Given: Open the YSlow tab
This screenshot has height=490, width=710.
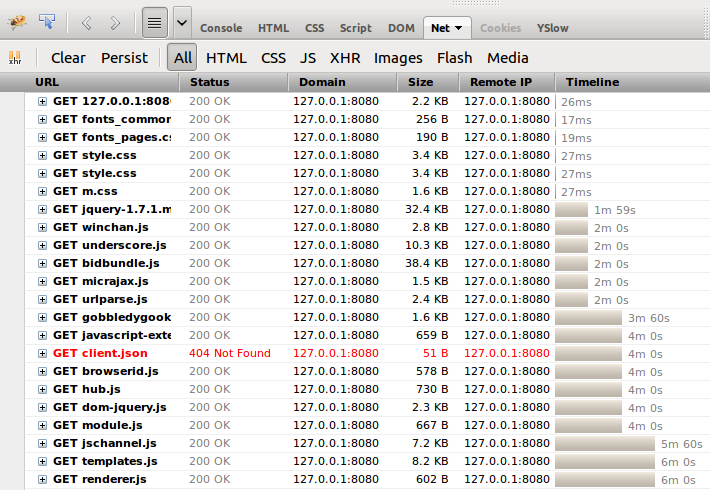Looking at the screenshot, I should coord(552,28).
